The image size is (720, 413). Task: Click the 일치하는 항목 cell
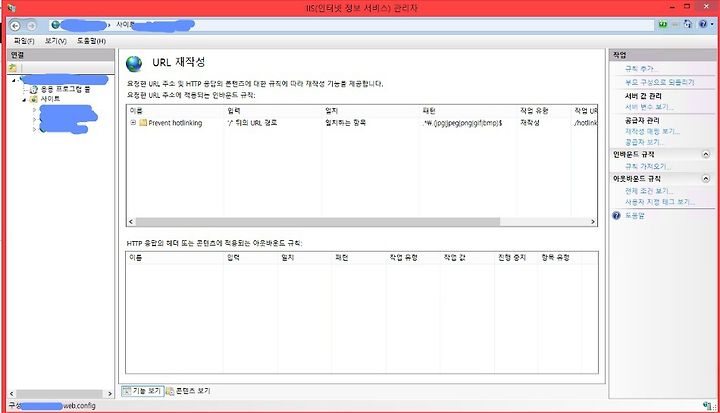345,123
